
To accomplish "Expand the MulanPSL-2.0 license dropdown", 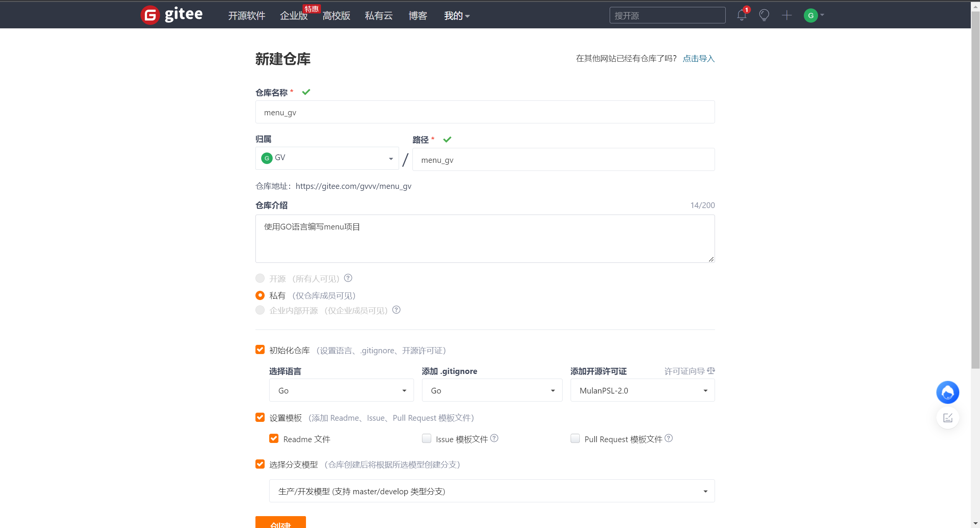I will [x=642, y=390].
